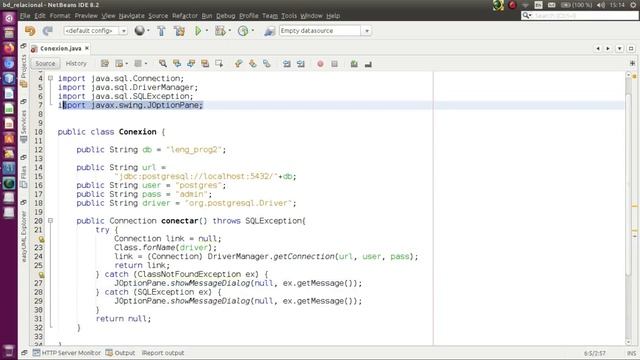This screenshot has height=360, width=640.
Task: Click warning marker in error stripe
Action: point(635,206)
